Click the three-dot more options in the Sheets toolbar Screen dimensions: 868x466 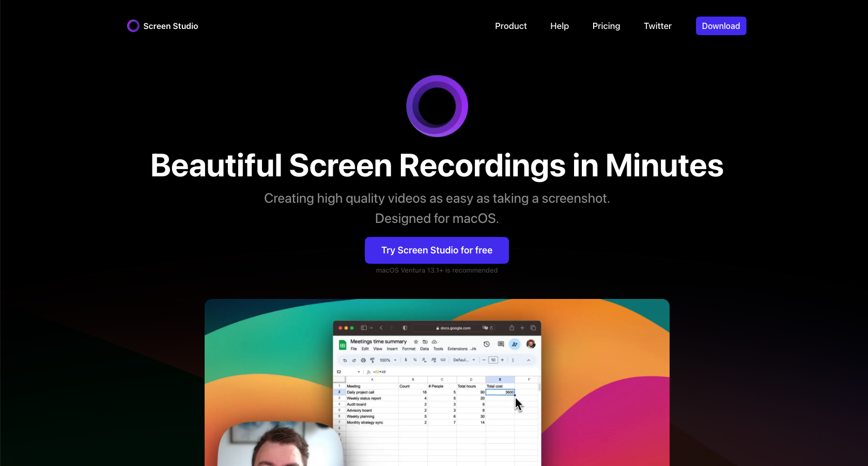point(513,360)
